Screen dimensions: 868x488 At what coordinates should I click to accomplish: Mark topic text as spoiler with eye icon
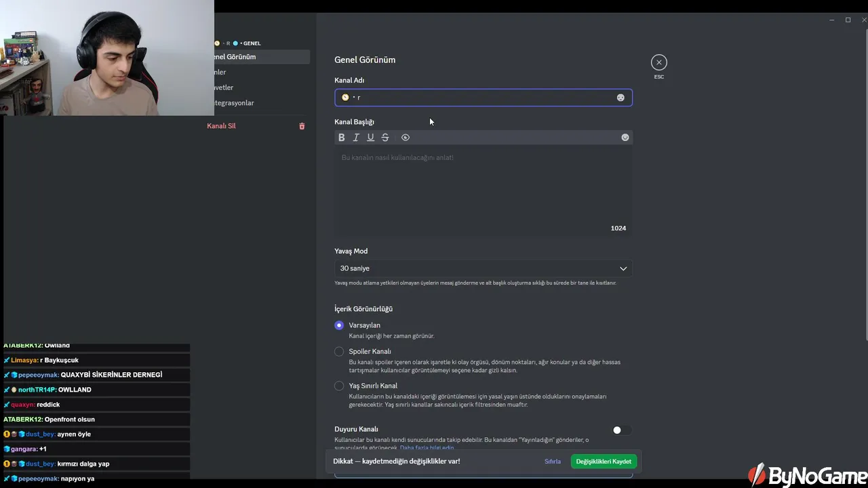(406, 138)
